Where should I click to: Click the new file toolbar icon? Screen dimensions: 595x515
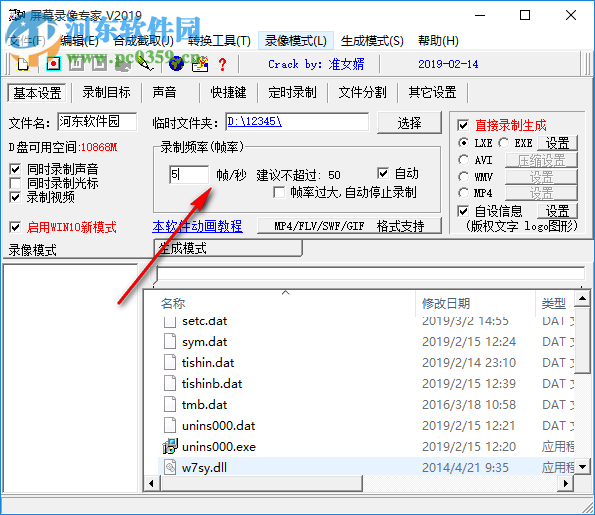coord(23,64)
